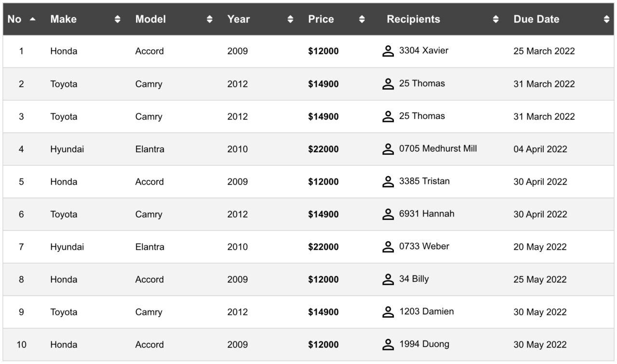The image size is (617, 364).
Task: Toggle sort on Price column arrows
Action: pos(362,19)
